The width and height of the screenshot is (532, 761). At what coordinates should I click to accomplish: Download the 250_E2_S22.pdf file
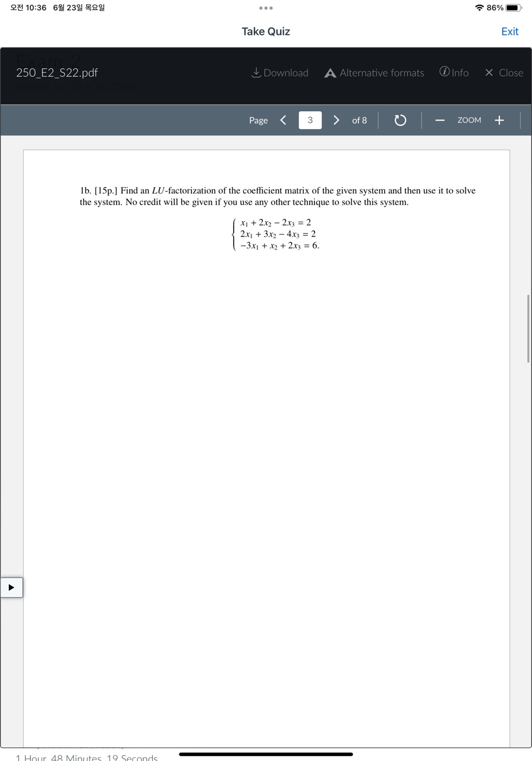pyautogui.click(x=280, y=73)
